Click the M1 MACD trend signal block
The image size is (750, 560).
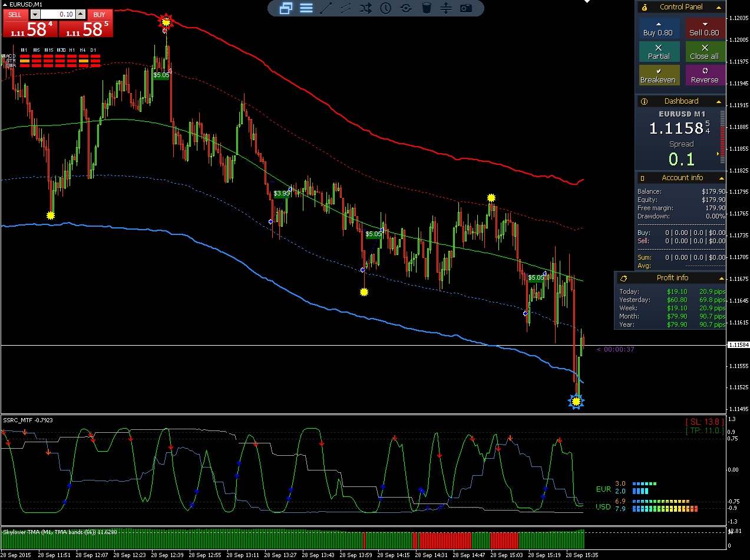pos(24,57)
